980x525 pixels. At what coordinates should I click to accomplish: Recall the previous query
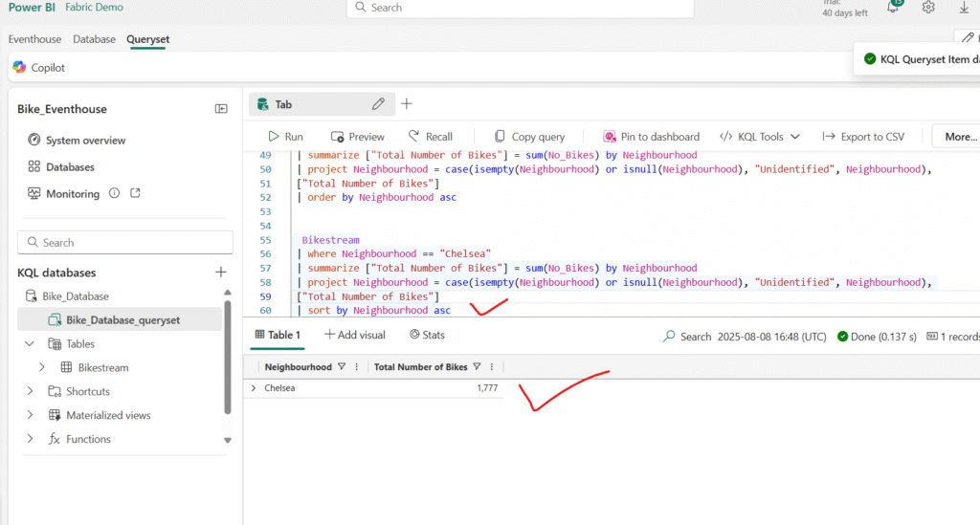click(430, 136)
